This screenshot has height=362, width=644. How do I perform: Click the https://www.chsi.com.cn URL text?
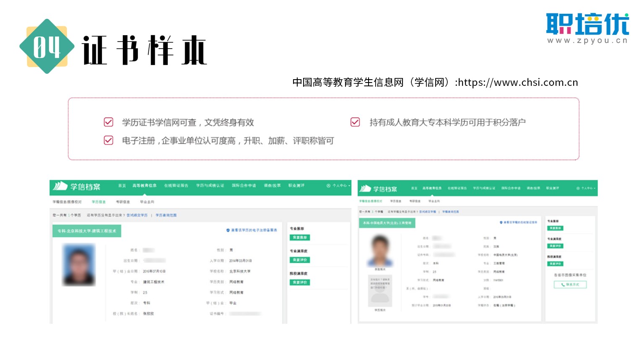tap(518, 83)
